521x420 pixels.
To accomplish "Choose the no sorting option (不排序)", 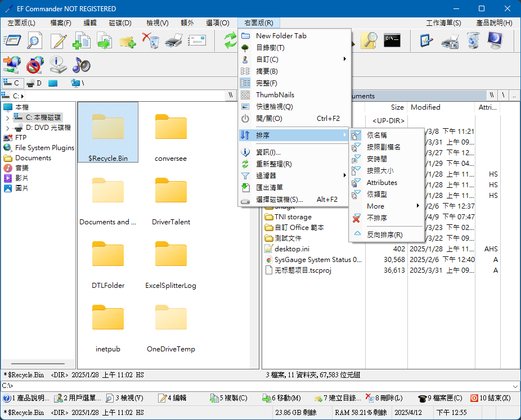I will [376, 218].
